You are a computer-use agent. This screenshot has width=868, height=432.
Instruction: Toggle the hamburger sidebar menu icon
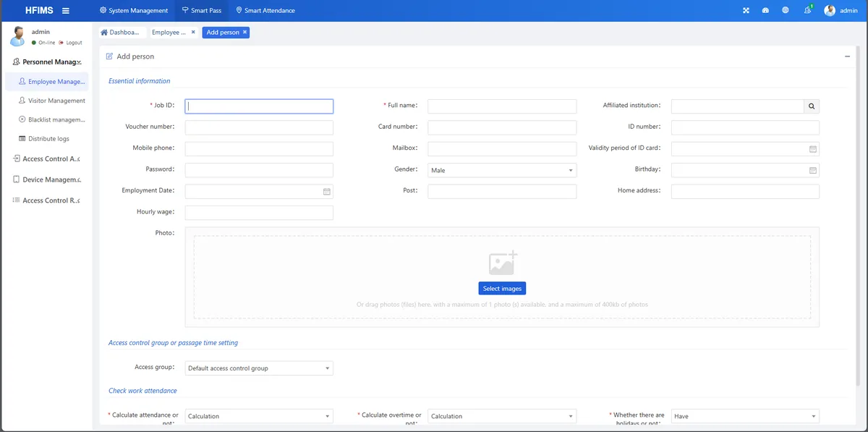point(66,10)
